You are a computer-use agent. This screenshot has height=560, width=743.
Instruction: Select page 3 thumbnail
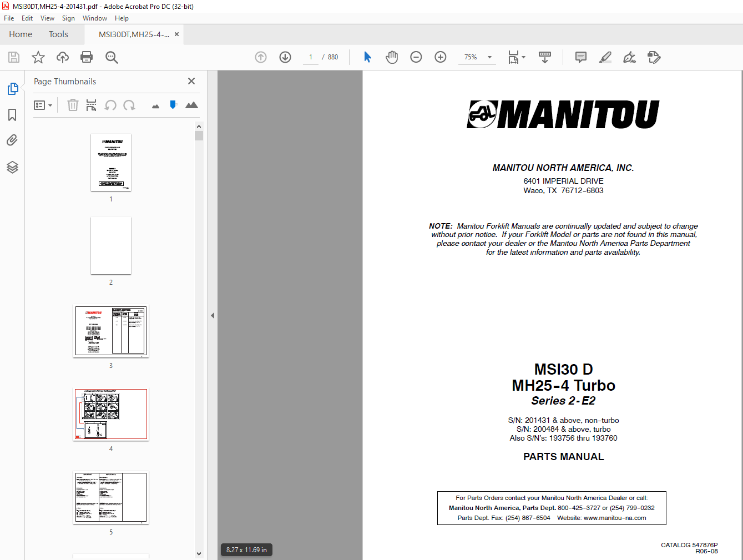111,331
